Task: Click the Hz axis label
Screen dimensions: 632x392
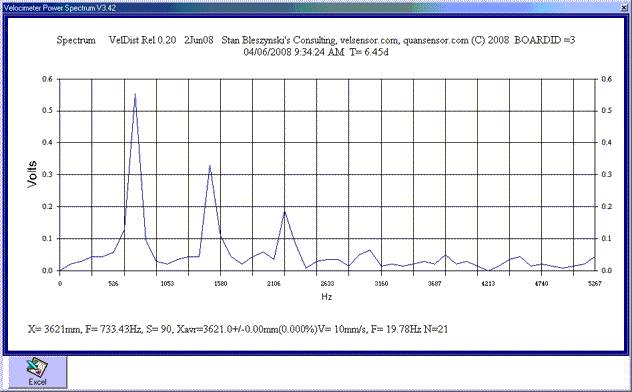Action: 327,297
